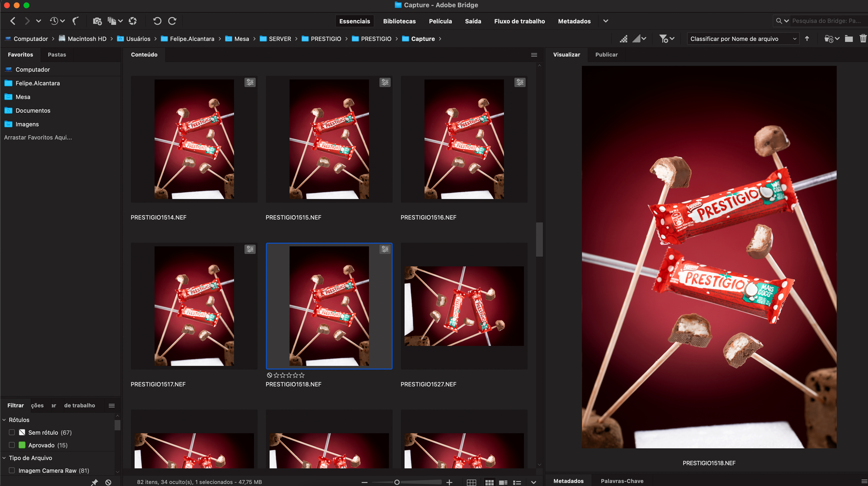Switch to the Bibliotecas workspace

point(399,21)
